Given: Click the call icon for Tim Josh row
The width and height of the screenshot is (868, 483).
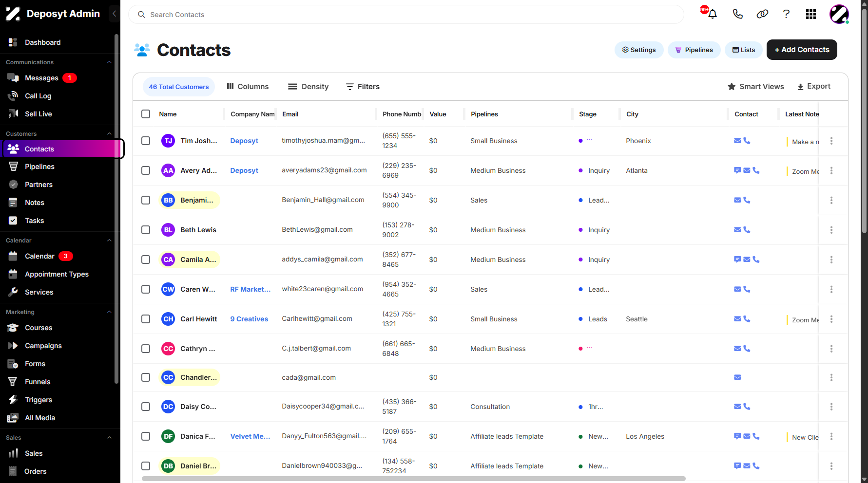Looking at the screenshot, I should [747, 141].
